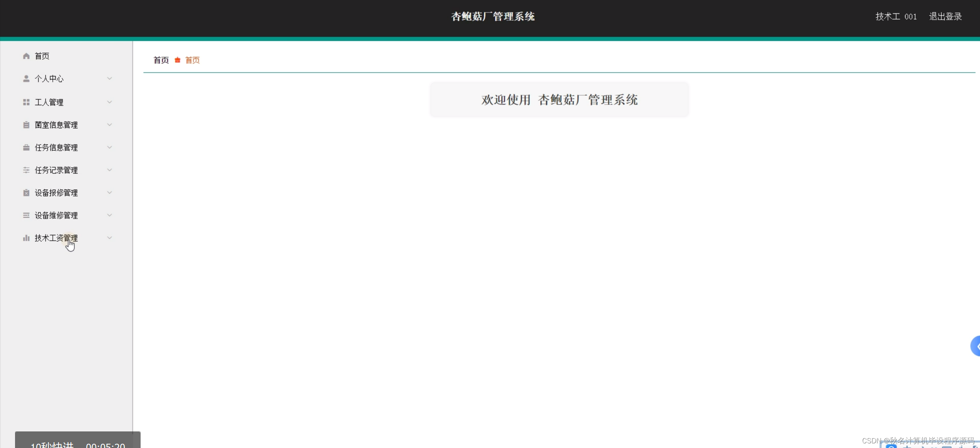
Task: Click the 任务记录管理 filter icon
Action: tap(26, 170)
